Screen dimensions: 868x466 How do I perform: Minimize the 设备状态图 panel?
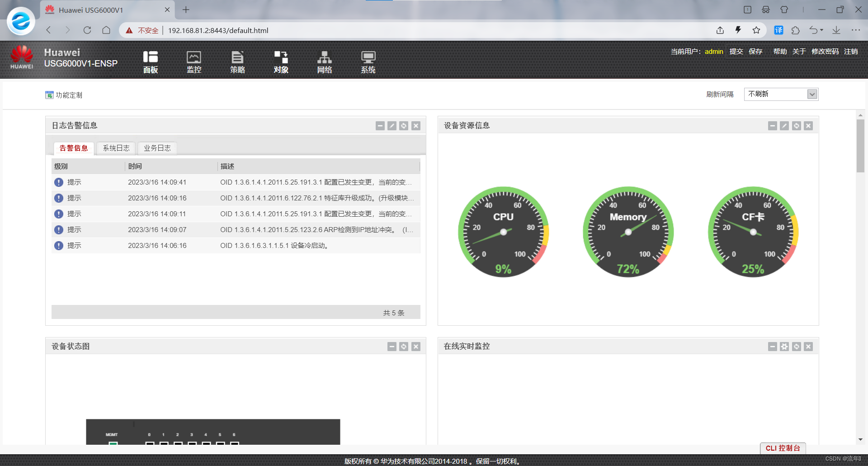tap(392, 347)
